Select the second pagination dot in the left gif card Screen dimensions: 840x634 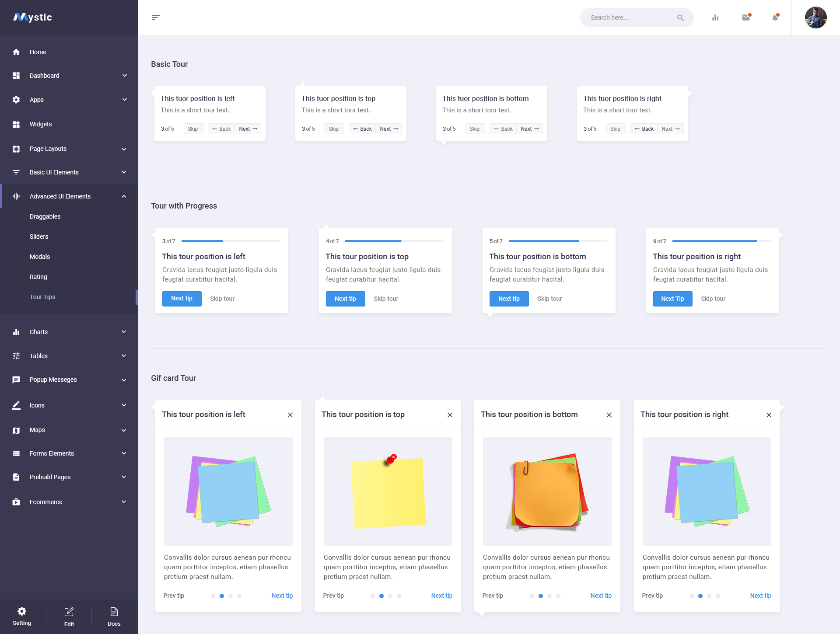(221, 596)
